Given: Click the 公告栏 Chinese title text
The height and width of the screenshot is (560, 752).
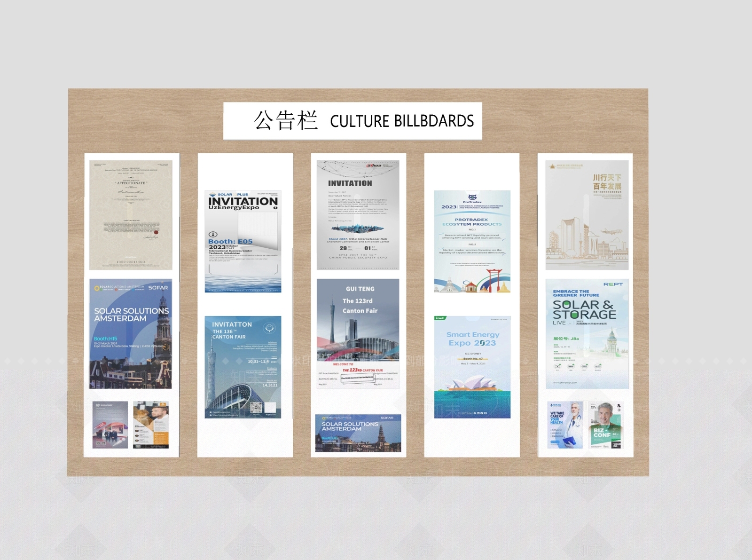Looking at the screenshot, I should 286,120.
